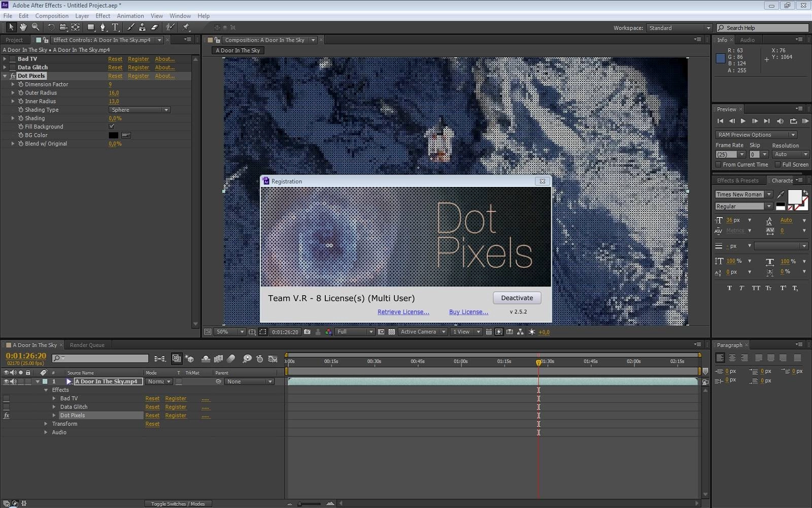Toggle transparency grid checkerboard icon
812x508 pixels.
pos(392,332)
